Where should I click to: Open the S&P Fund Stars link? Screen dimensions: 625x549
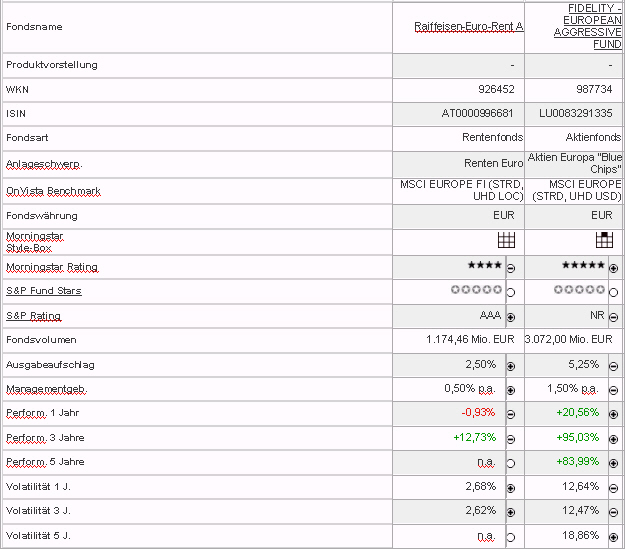(x=44, y=291)
